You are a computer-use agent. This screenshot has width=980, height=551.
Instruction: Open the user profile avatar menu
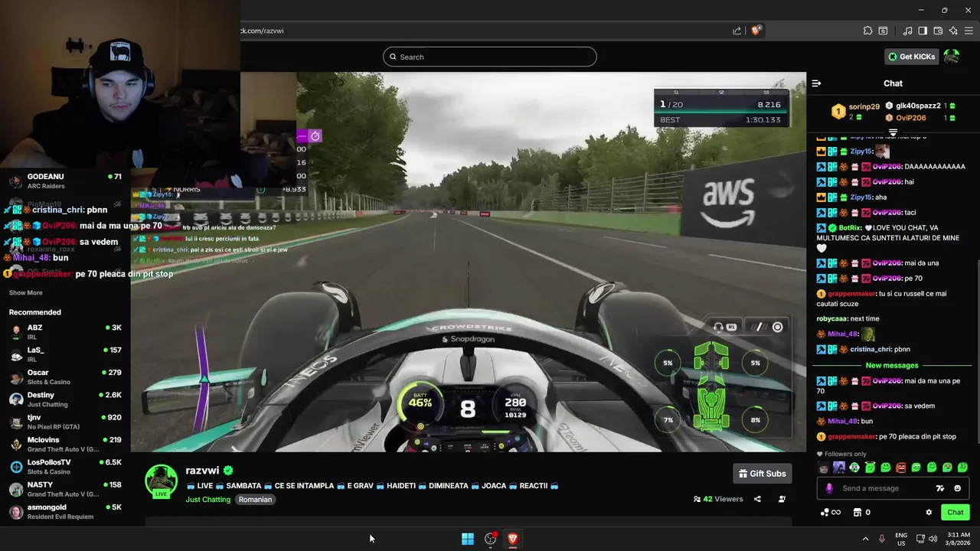pyautogui.click(x=951, y=57)
